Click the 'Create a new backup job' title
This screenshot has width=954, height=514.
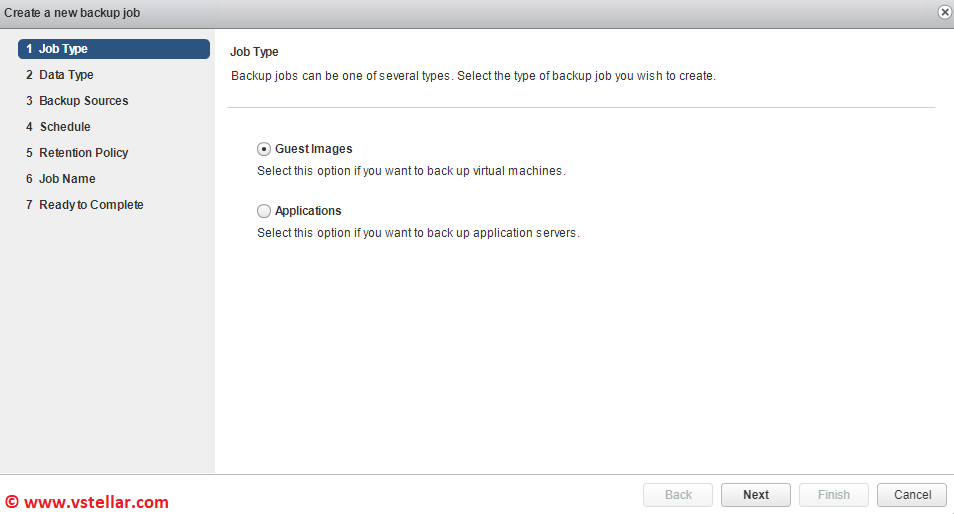click(x=72, y=13)
